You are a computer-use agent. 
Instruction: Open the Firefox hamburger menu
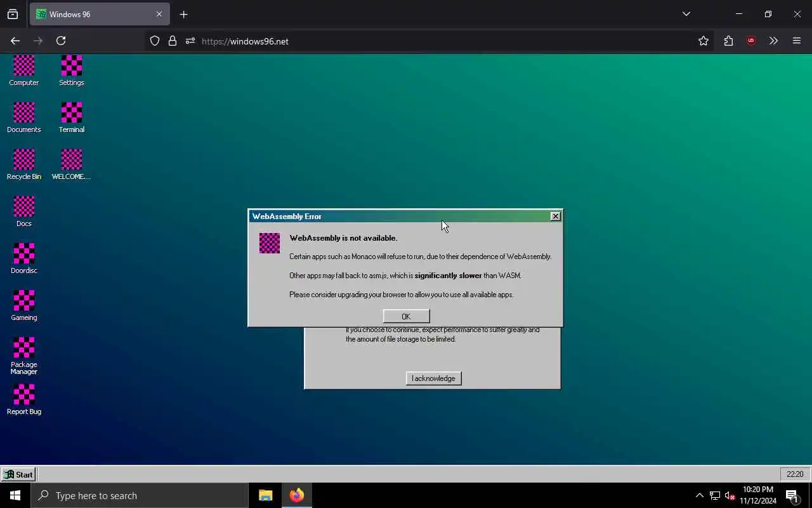pyautogui.click(x=797, y=41)
